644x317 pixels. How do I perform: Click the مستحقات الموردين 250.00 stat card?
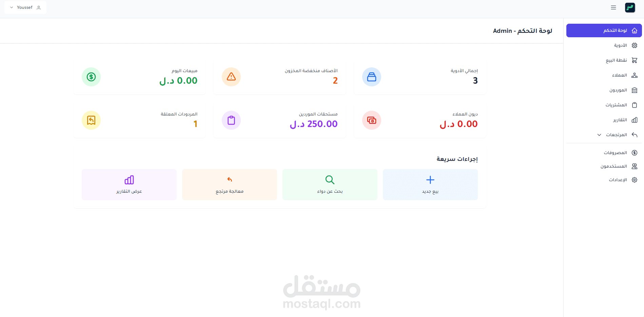pyautogui.click(x=279, y=120)
